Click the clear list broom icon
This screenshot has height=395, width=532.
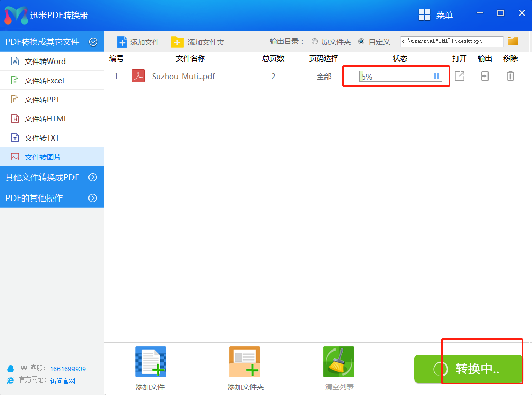tap(339, 362)
